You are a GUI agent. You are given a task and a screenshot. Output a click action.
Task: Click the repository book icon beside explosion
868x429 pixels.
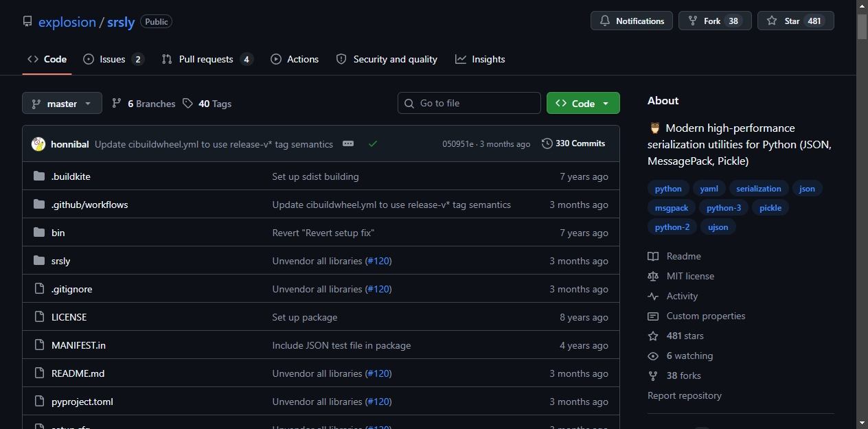(27, 21)
